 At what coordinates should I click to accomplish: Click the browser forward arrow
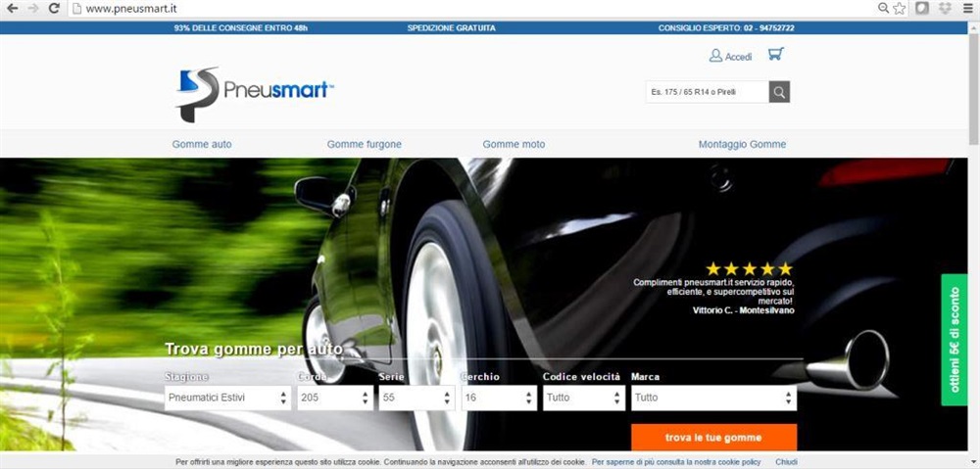pos(33,9)
